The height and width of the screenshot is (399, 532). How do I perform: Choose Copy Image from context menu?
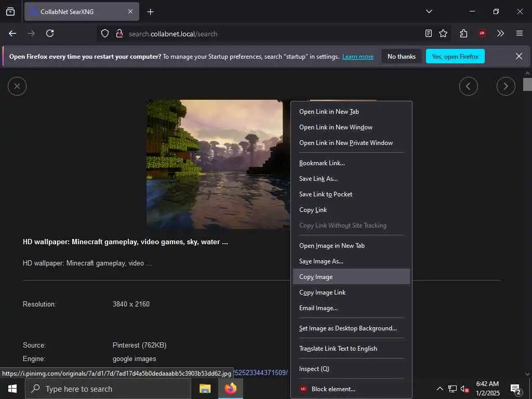tap(351, 277)
